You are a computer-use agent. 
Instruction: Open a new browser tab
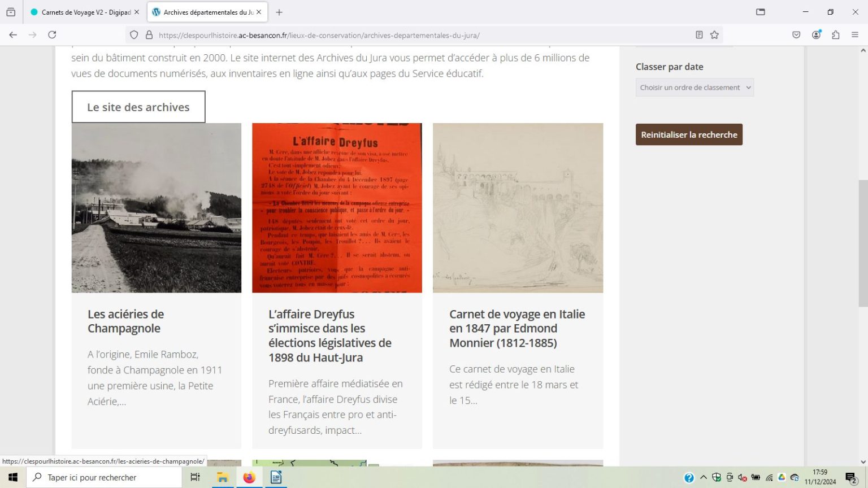pos(279,12)
